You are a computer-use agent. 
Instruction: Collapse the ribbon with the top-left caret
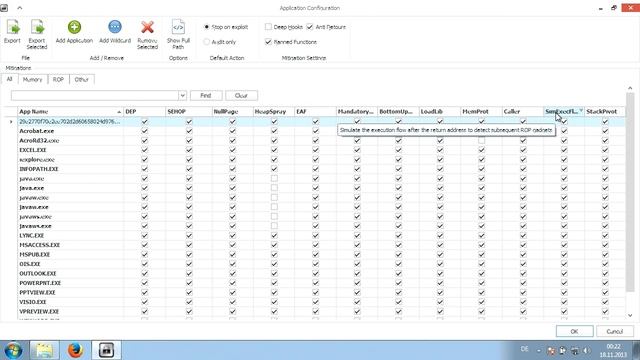pos(20,8)
